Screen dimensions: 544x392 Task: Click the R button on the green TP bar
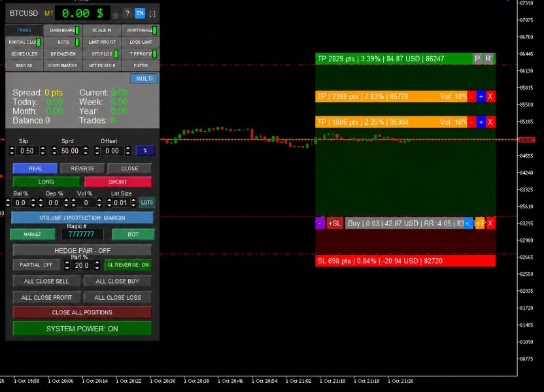[x=488, y=59]
